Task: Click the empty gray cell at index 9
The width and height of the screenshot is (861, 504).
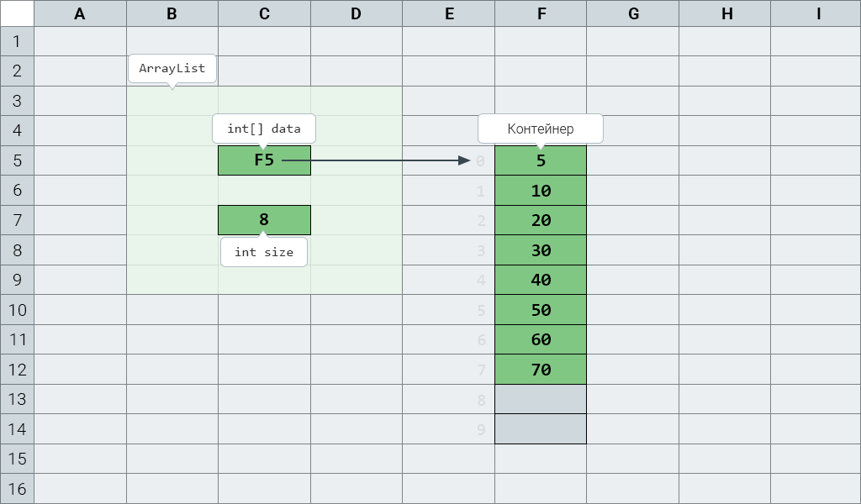Action: [x=541, y=429]
